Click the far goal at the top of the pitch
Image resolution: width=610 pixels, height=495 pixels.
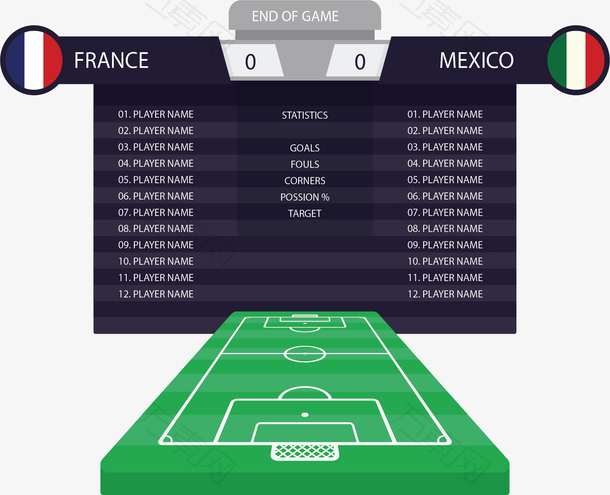tap(305, 317)
